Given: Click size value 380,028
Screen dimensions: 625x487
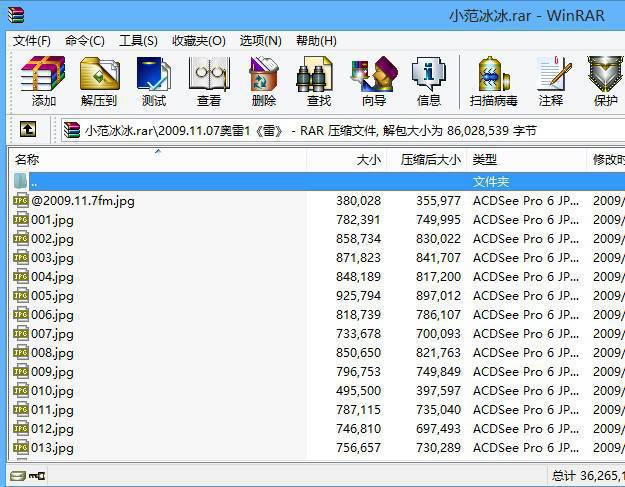Looking at the screenshot, I should coord(358,200).
